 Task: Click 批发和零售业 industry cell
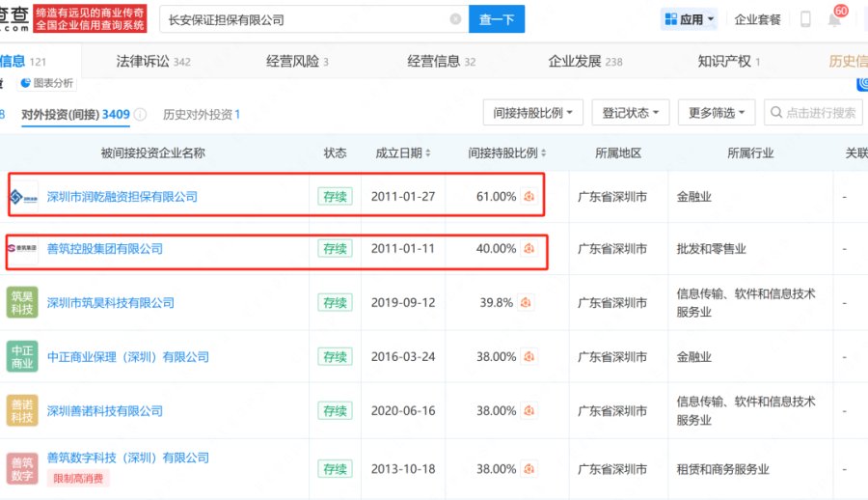pos(712,249)
